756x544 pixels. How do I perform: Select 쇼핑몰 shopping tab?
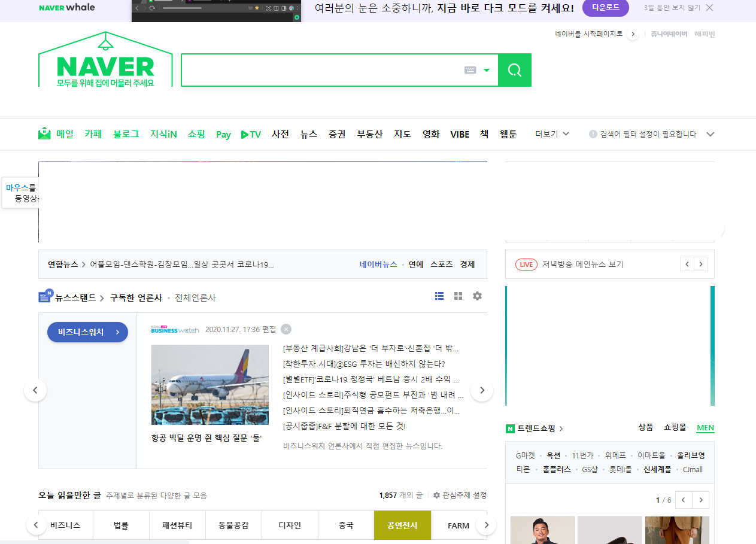pyautogui.click(x=675, y=428)
